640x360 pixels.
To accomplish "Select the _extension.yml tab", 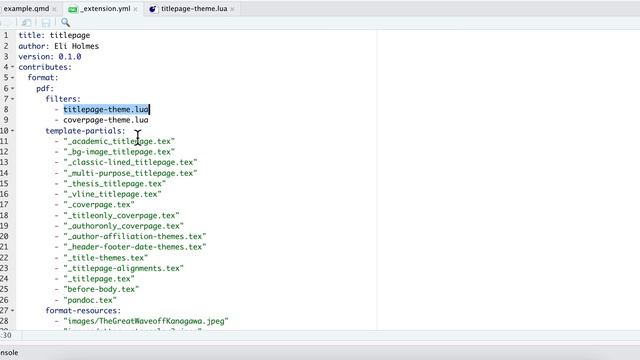I will click(x=105, y=9).
